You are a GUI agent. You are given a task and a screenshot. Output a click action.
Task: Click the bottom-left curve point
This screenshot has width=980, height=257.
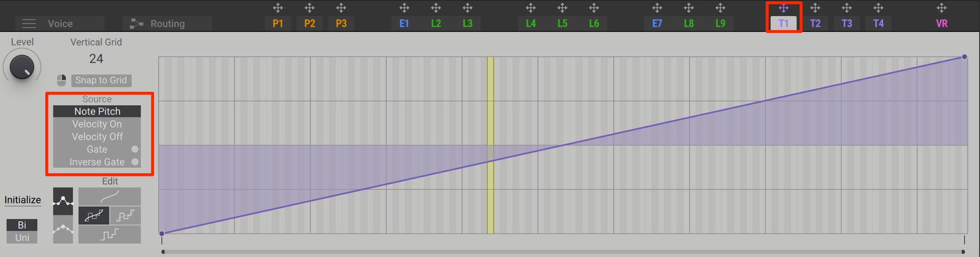click(162, 233)
